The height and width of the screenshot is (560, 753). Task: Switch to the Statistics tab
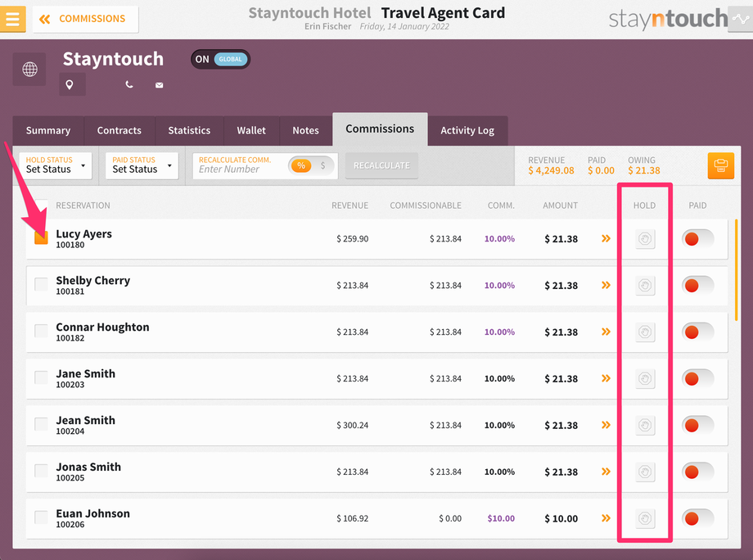[189, 131]
